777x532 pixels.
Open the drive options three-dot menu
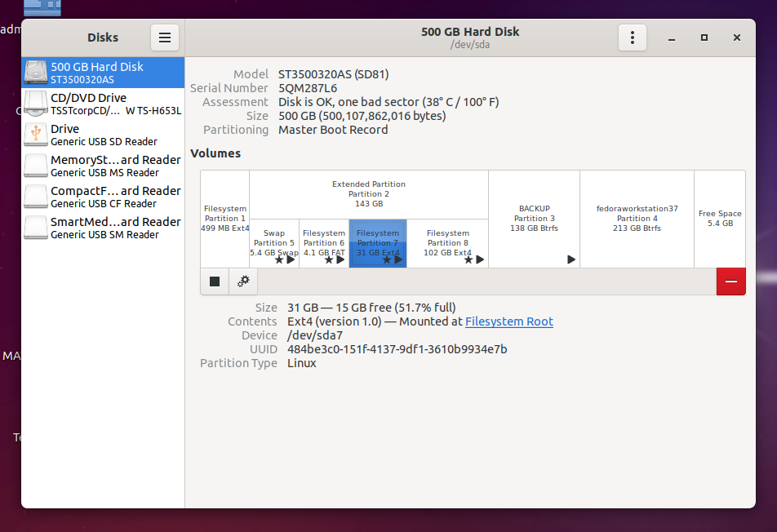point(633,38)
